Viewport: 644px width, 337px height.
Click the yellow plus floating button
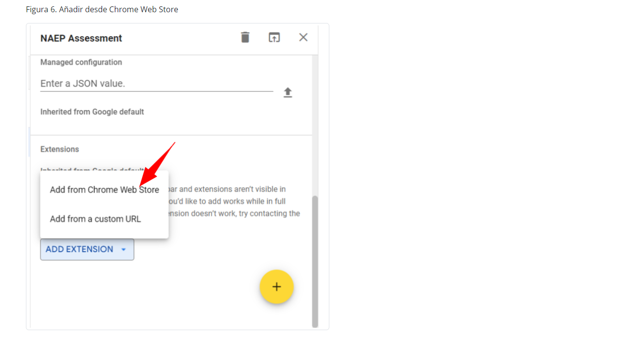277,287
